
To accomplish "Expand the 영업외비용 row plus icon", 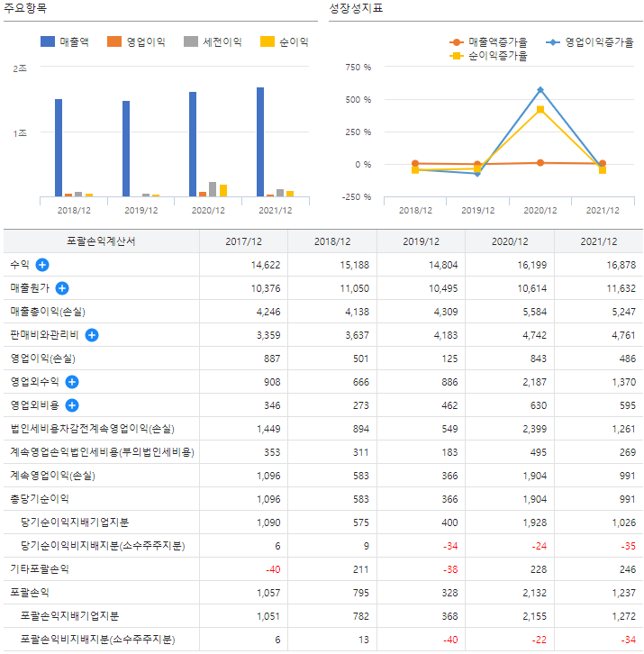I will coord(72,405).
